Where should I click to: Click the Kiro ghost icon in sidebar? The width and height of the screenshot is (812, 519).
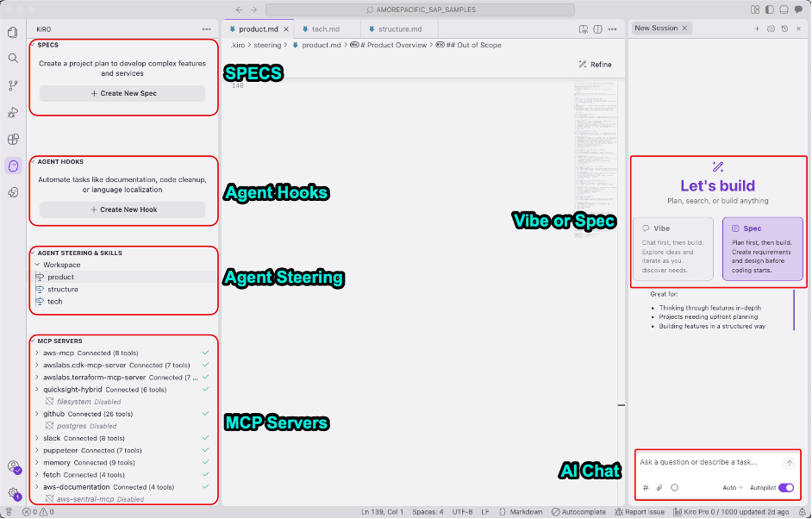point(13,166)
